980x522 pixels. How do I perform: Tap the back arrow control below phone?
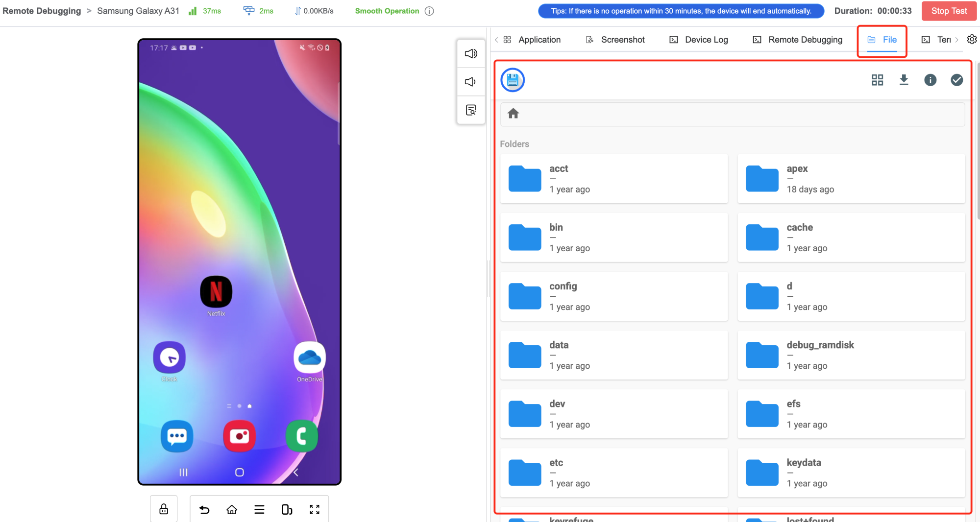[204, 510]
